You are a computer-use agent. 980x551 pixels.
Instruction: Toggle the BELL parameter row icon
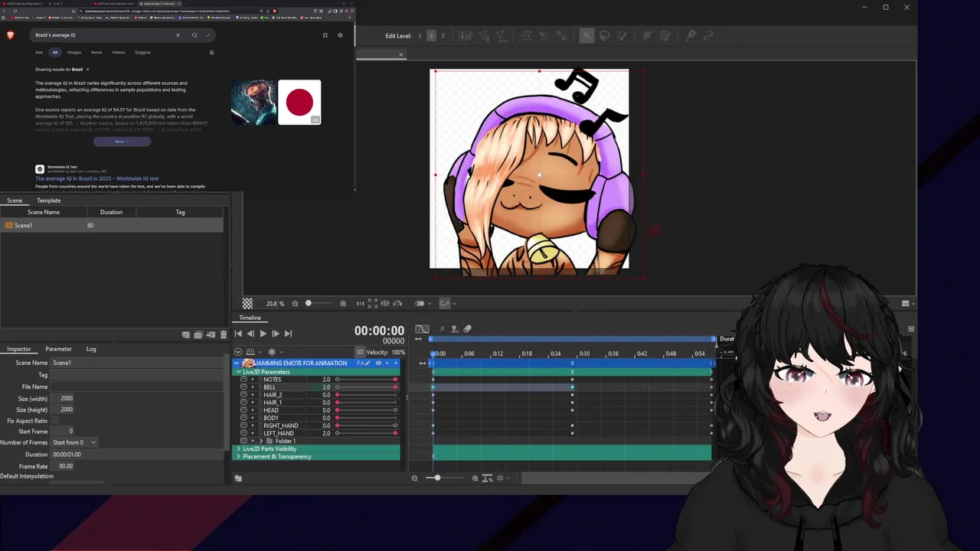point(243,387)
